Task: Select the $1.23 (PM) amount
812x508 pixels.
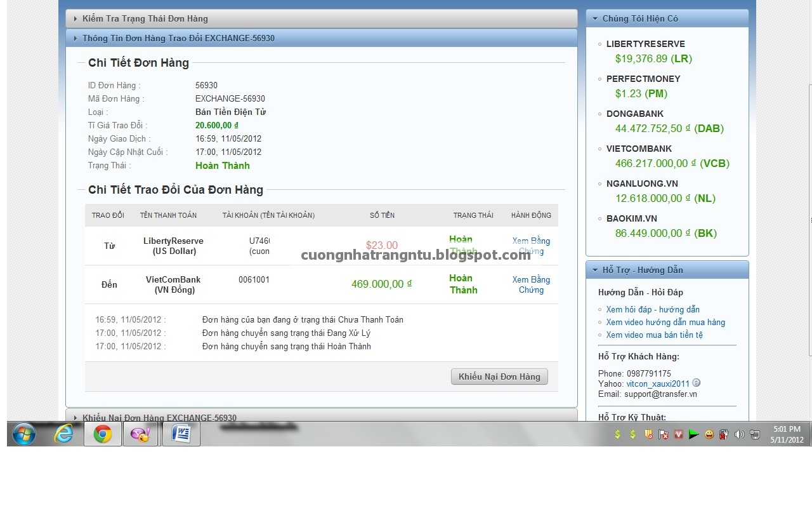Action: coord(641,93)
